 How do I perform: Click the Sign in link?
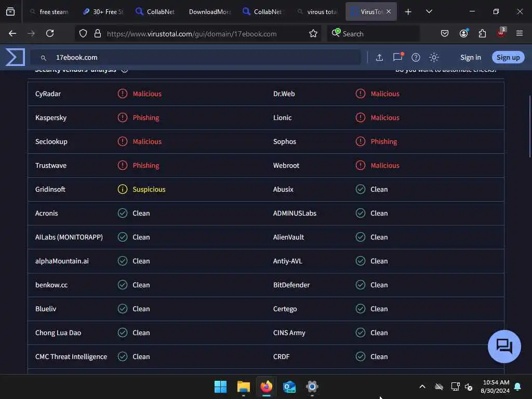[x=470, y=57]
